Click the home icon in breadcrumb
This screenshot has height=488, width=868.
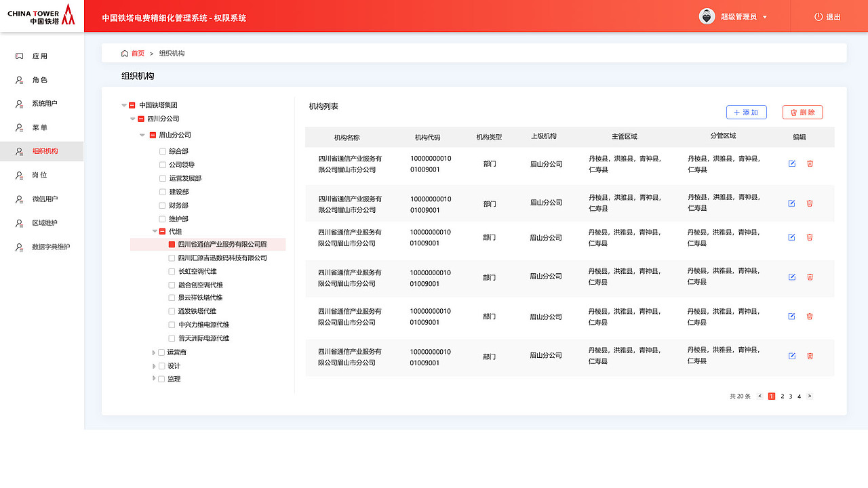pyautogui.click(x=125, y=53)
